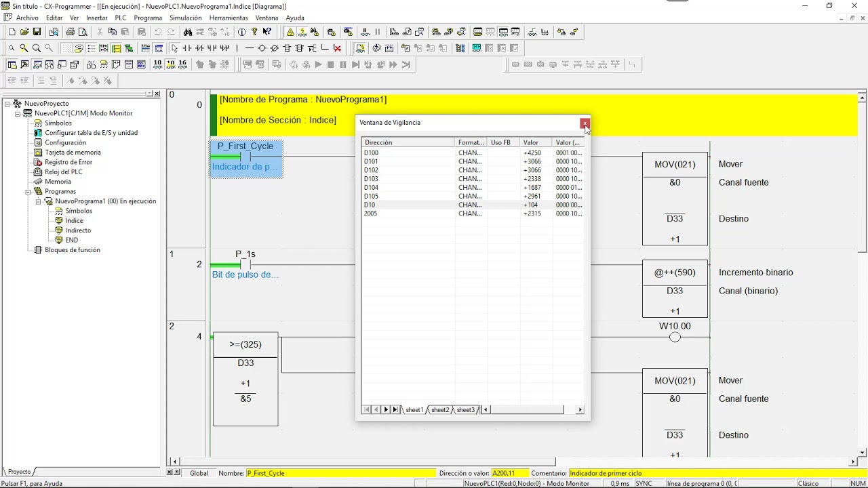This screenshot has width=868, height=488.
Task: Create a new project with New icon
Action: (12, 32)
